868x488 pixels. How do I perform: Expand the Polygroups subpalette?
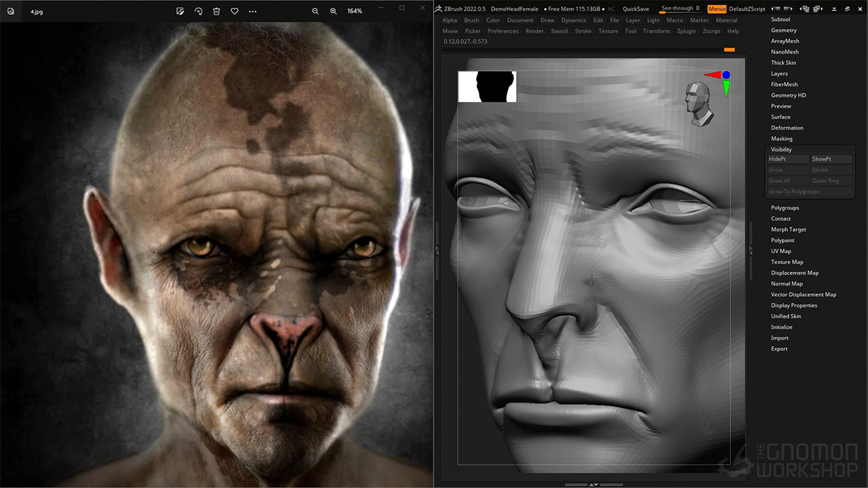click(785, 207)
